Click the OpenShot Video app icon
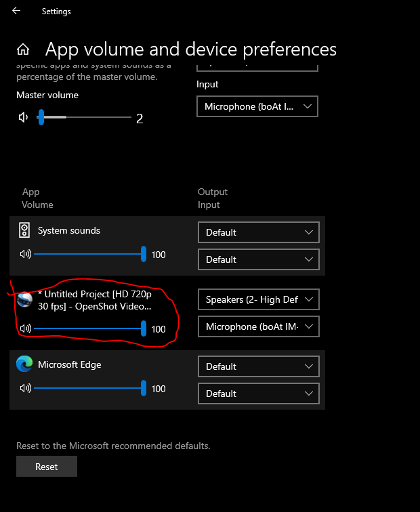This screenshot has height=512, width=420. [x=25, y=300]
